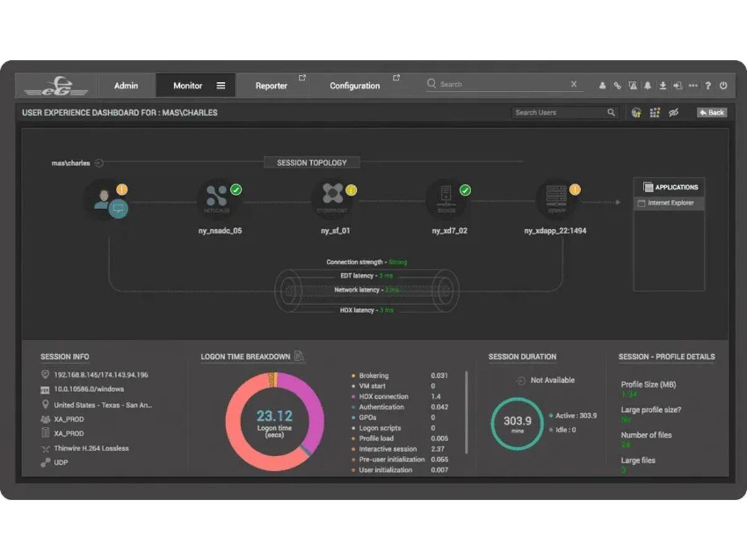
Task: Open the Admin tab
Action: point(126,86)
